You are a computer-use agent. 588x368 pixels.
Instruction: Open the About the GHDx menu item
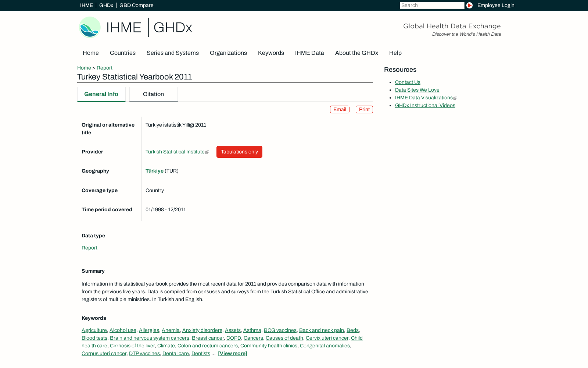[x=356, y=53]
